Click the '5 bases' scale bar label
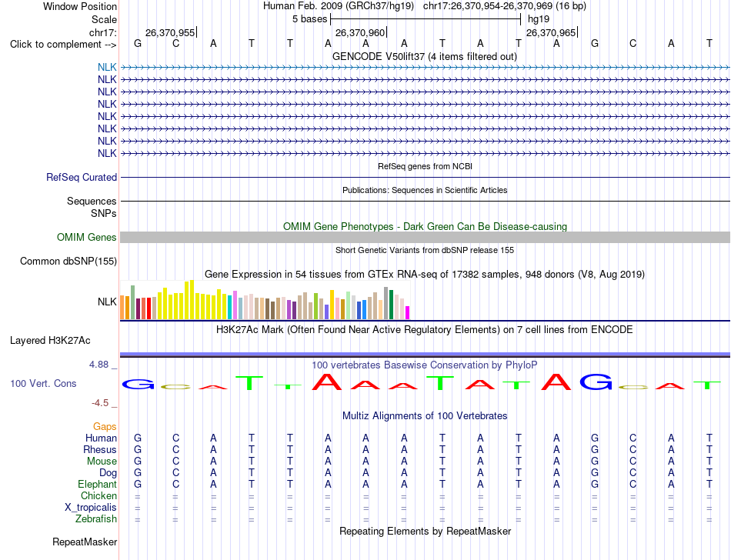Screen dimensions: 731x560 (x=310, y=19)
